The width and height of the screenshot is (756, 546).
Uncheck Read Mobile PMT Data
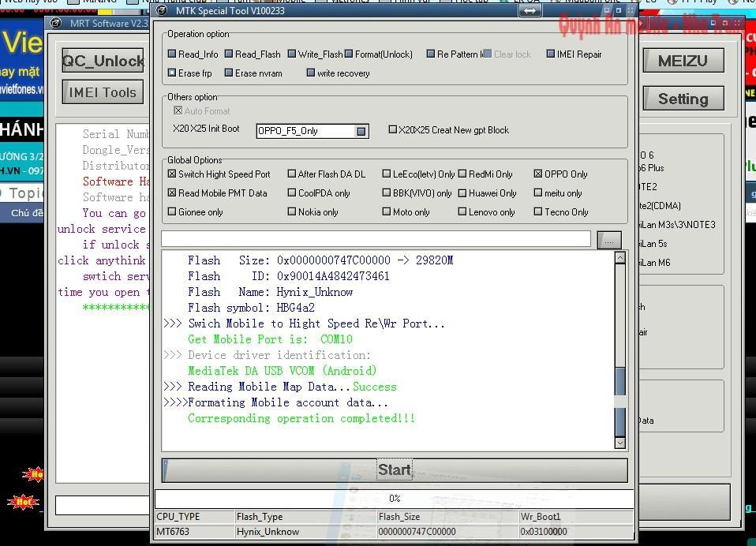pyautogui.click(x=172, y=193)
